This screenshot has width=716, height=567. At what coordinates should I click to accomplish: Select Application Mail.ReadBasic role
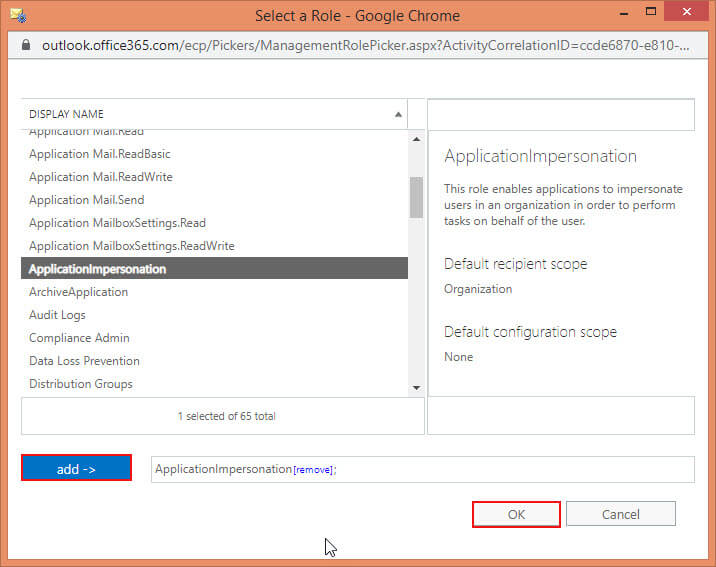click(214, 154)
